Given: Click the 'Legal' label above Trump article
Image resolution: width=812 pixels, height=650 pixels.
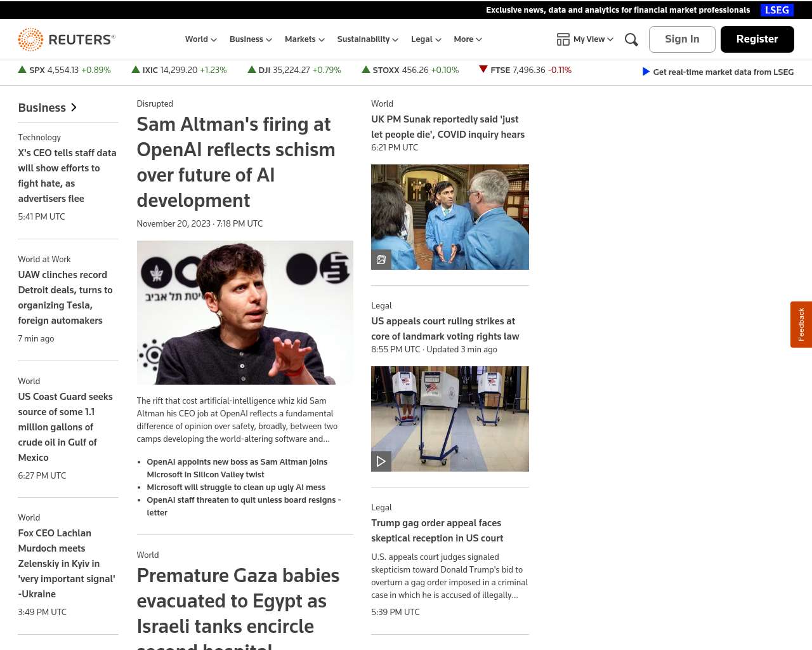Looking at the screenshot, I should click(381, 507).
